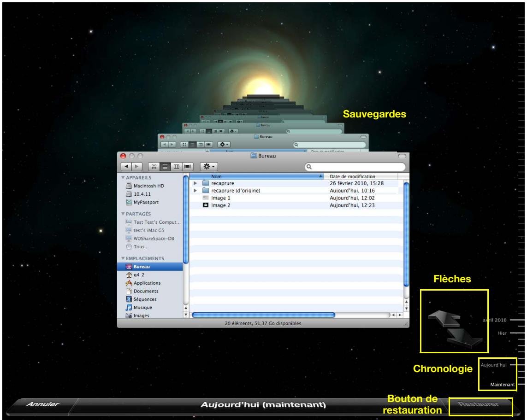
Task: Click the Bureau window title folder icon
Action: point(254,156)
